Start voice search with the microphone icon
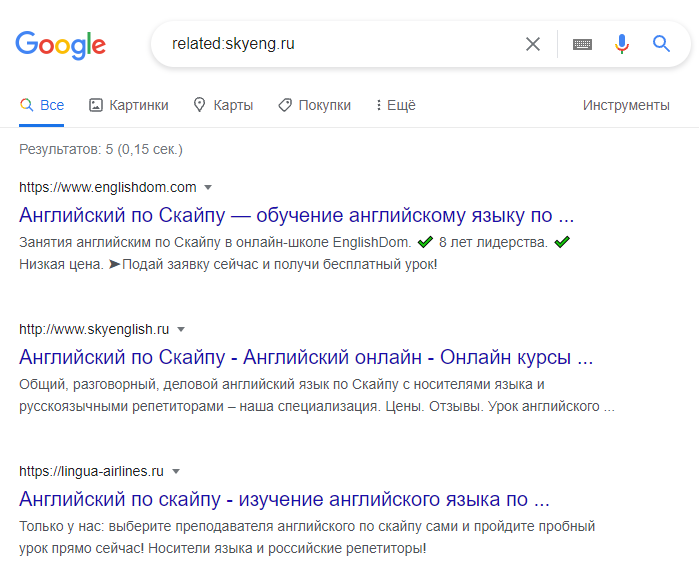This screenshot has width=699, height=575. 621,44
